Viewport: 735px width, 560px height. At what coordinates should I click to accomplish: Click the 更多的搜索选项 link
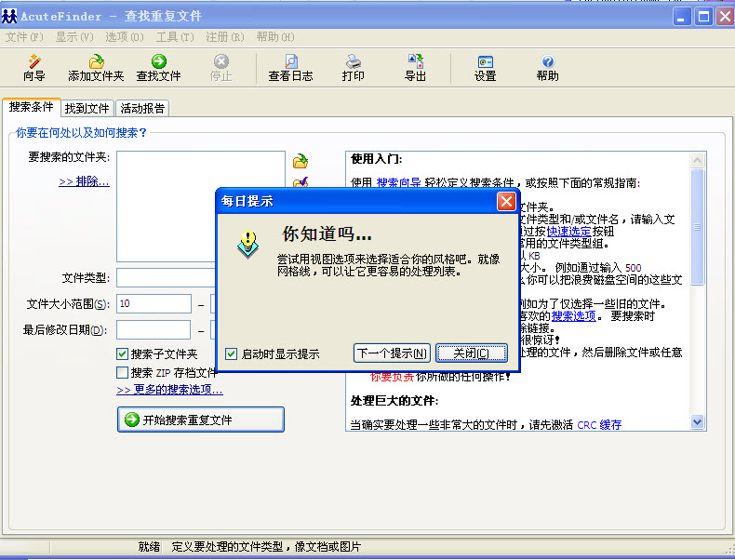pyautogui.click(x=169, y=390)
